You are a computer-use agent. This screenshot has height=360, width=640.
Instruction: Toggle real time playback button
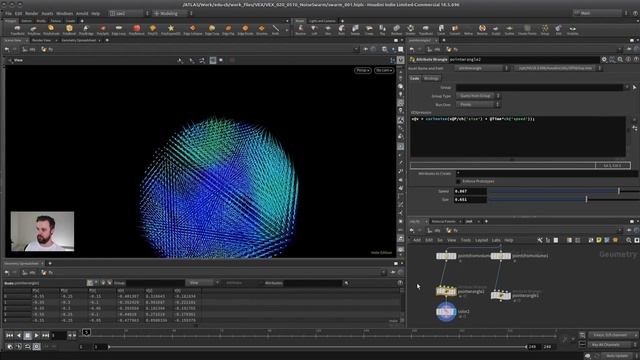(36, 347)
